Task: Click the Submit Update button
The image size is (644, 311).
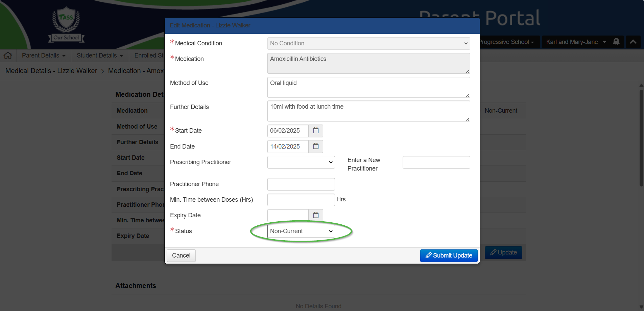Action: 449,256
